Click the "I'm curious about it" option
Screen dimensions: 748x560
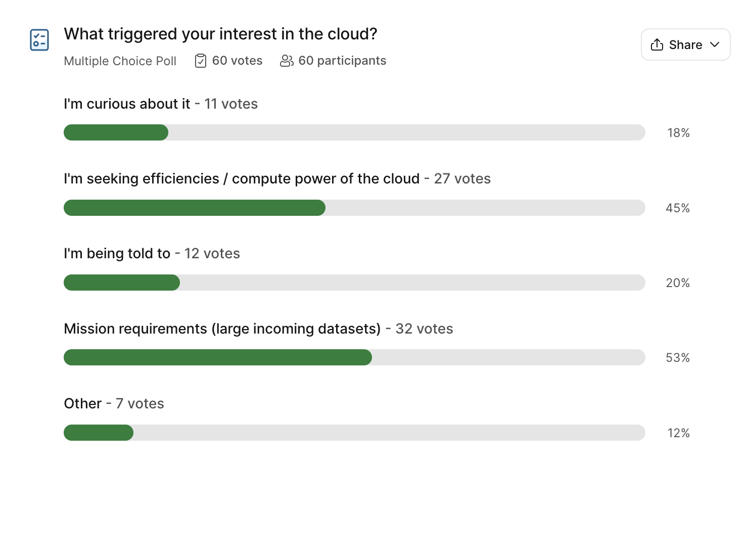127,104
